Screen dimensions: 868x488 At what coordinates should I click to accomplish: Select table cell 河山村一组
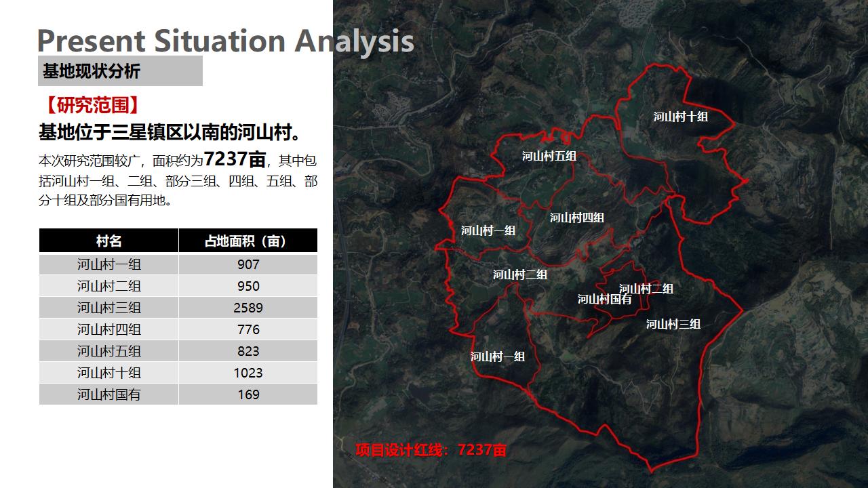pos(108,264)
